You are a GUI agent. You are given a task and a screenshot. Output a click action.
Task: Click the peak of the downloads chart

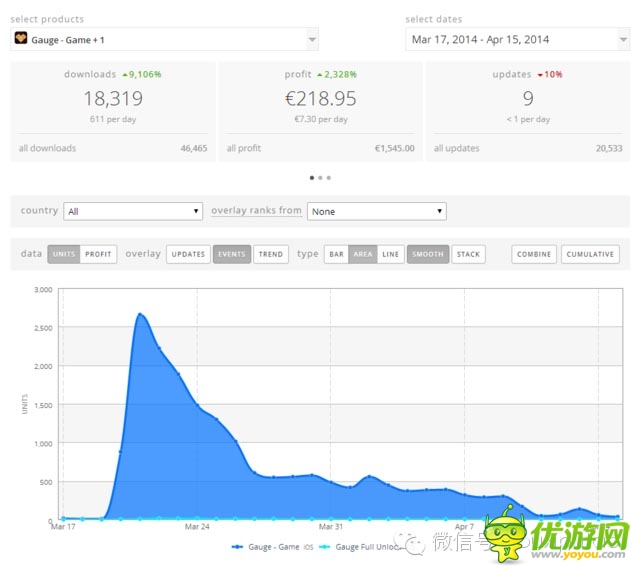140,314
